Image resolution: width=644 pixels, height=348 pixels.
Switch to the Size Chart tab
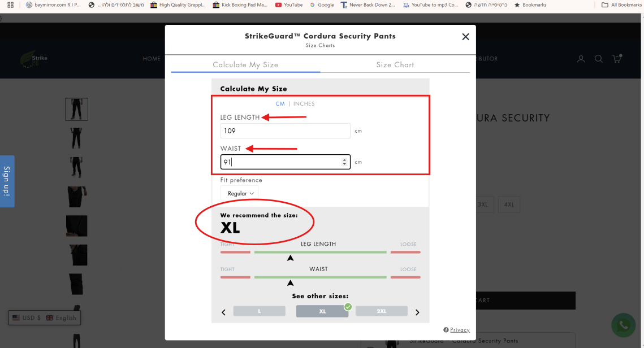click(x=395, y=65)
